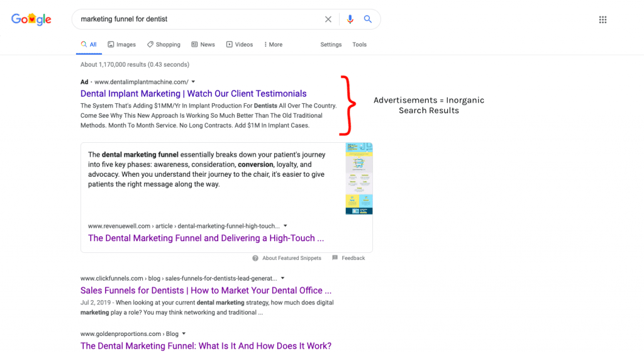Click the featured snippet paragraph text
644x353 pixels.
pyautogui.click(x=206, y=169)
